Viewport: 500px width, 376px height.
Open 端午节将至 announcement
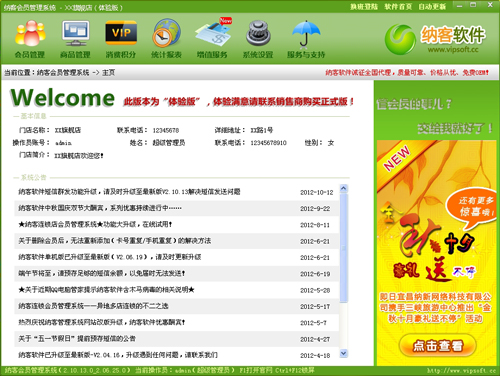[x=102, y=274]
